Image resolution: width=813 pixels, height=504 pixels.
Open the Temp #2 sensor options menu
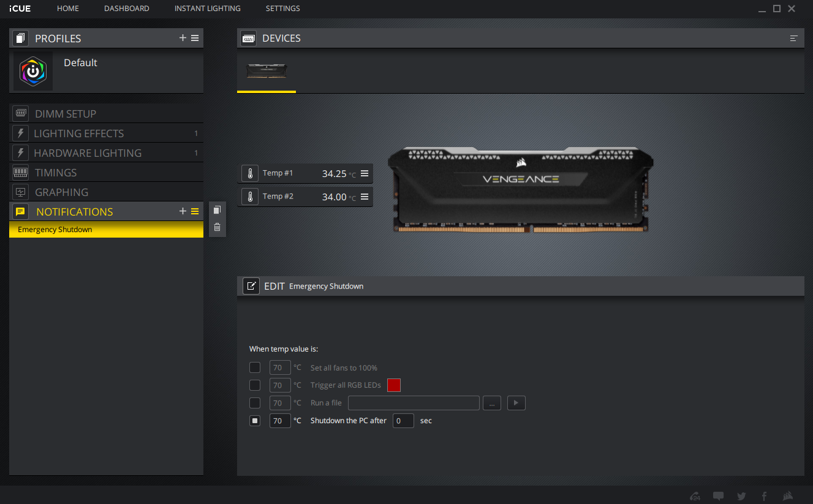point(365,197)
